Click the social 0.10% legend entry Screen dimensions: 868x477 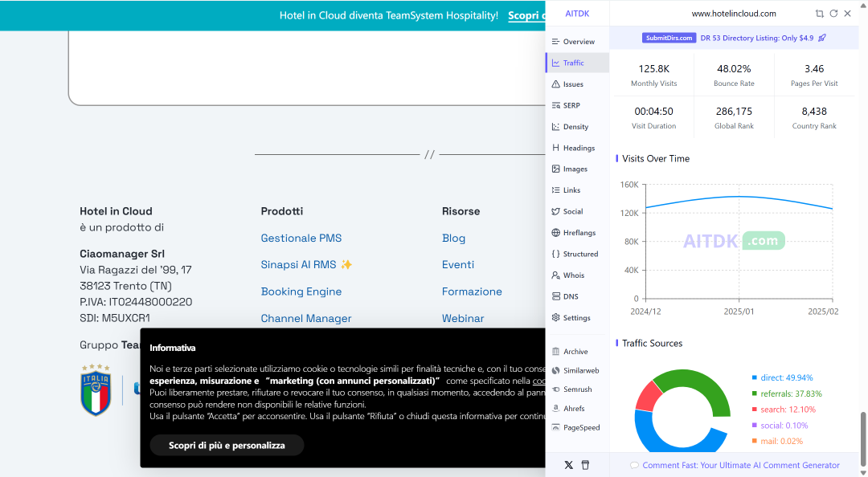[x=780, y=426]
